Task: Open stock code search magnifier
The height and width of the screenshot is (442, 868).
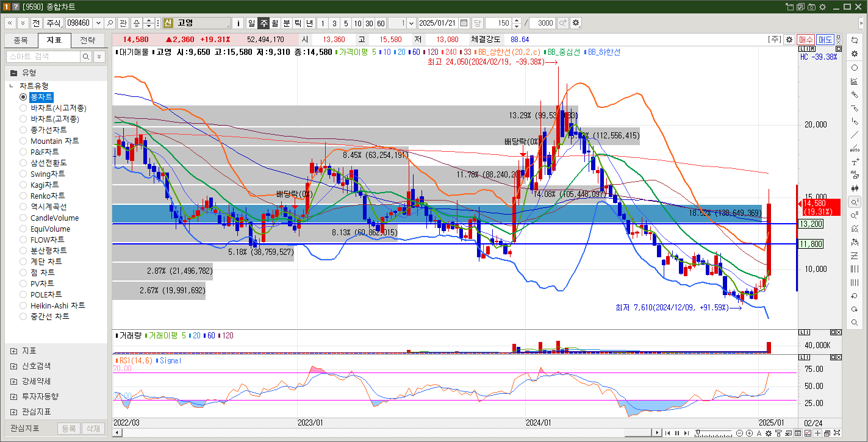Action: [x=110, y=23]
